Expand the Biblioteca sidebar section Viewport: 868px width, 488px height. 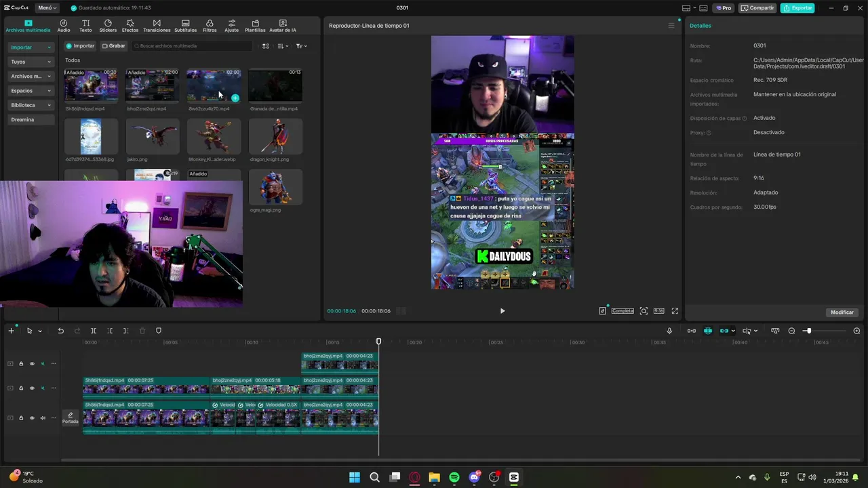click(x=31, y=105)
